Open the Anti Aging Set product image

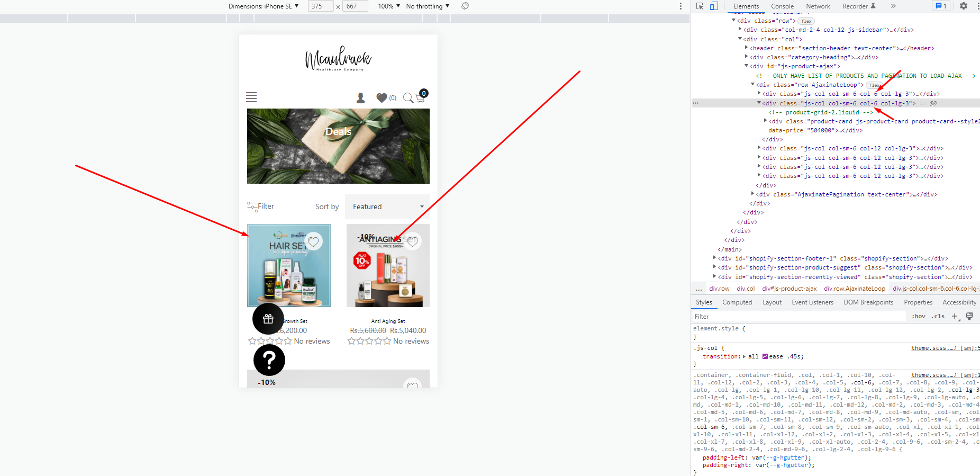tap(388, 265)
